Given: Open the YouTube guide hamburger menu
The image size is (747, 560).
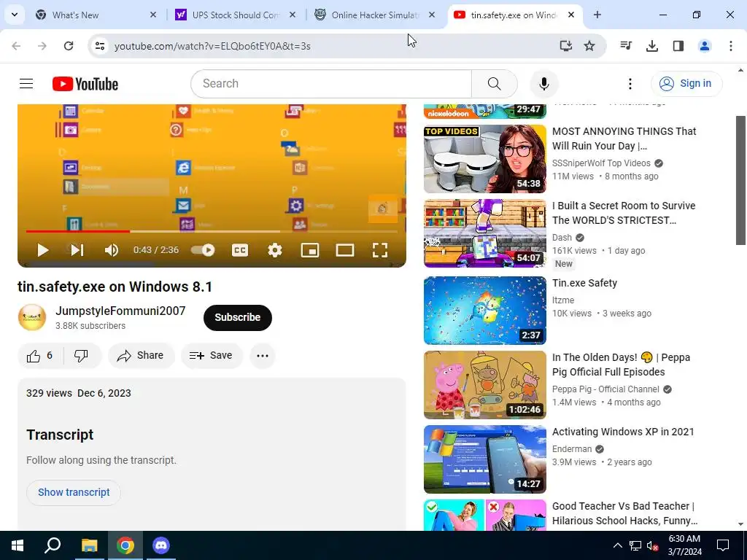Looking at the screenshot, I should click(26, 84).
